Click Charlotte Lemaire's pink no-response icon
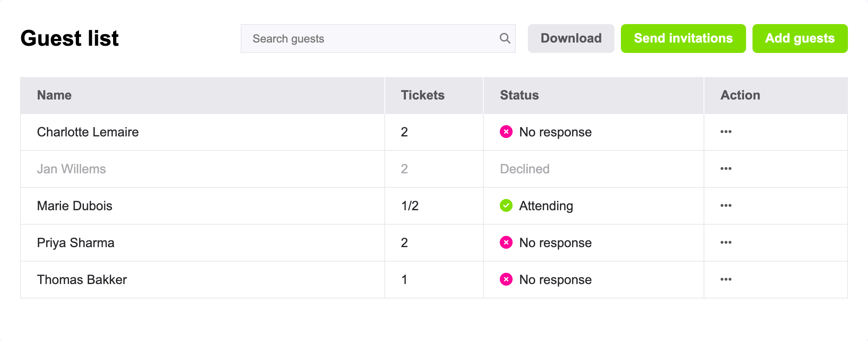Screen dimensions: 868x341 coord(506,132)
